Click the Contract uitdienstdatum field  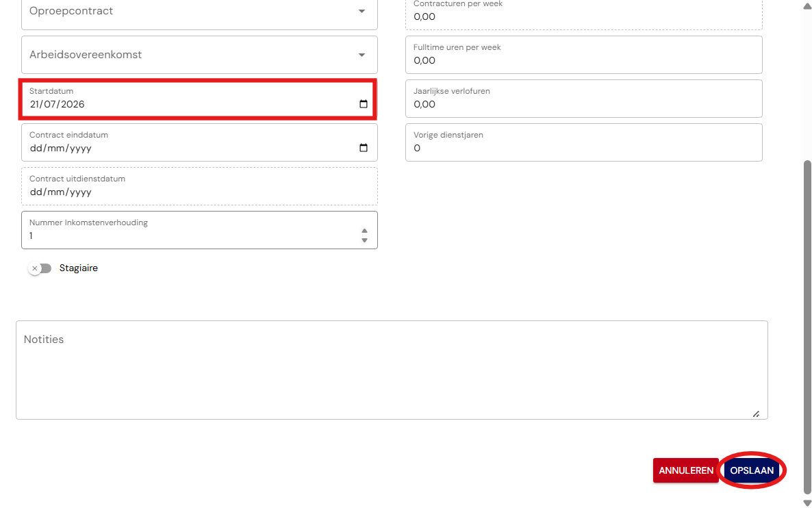[199, 186]
